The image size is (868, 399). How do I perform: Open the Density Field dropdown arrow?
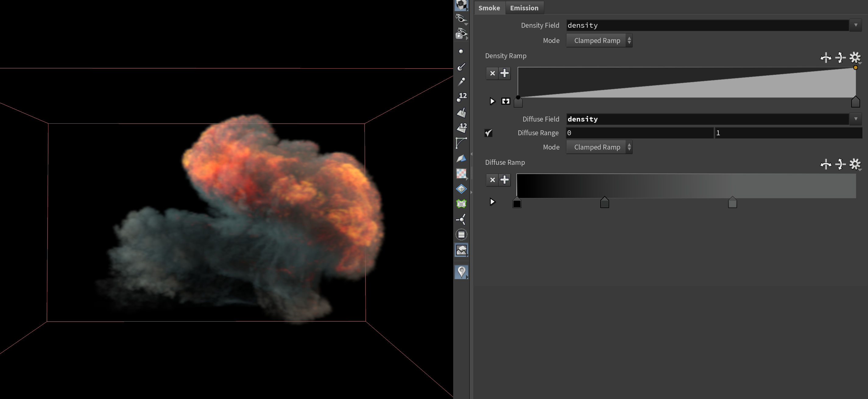(856, 25)
